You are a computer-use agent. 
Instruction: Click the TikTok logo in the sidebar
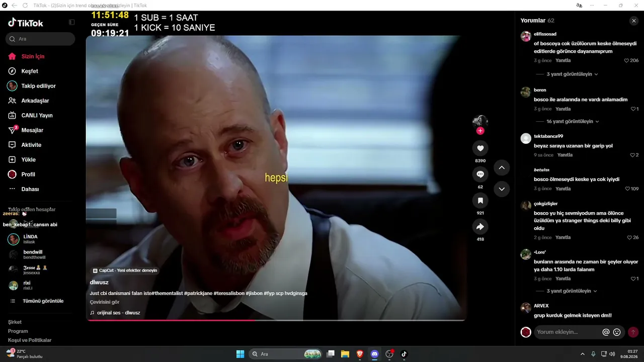pyautogui.click(x=26, y=23)
